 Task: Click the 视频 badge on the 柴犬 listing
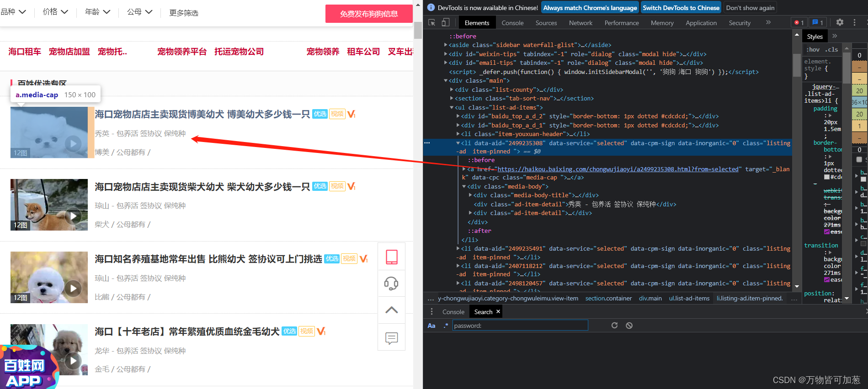pos(337,186)
